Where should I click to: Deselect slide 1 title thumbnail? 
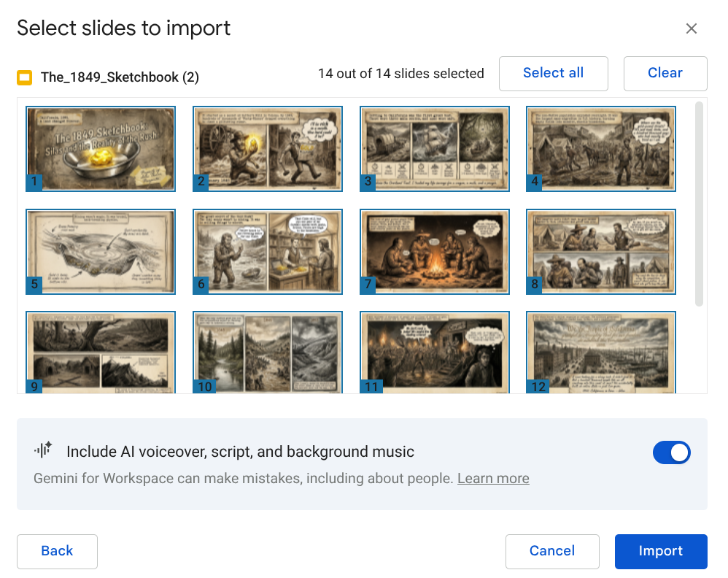coord(101,149)
